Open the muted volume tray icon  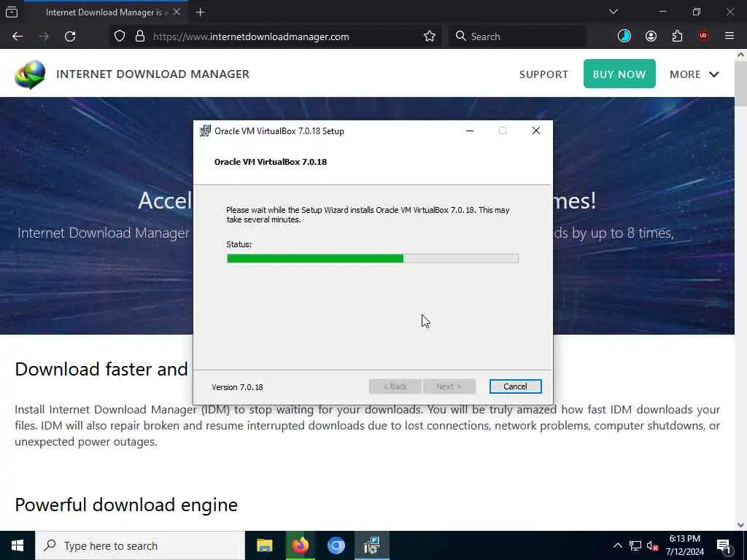[652, 545]
